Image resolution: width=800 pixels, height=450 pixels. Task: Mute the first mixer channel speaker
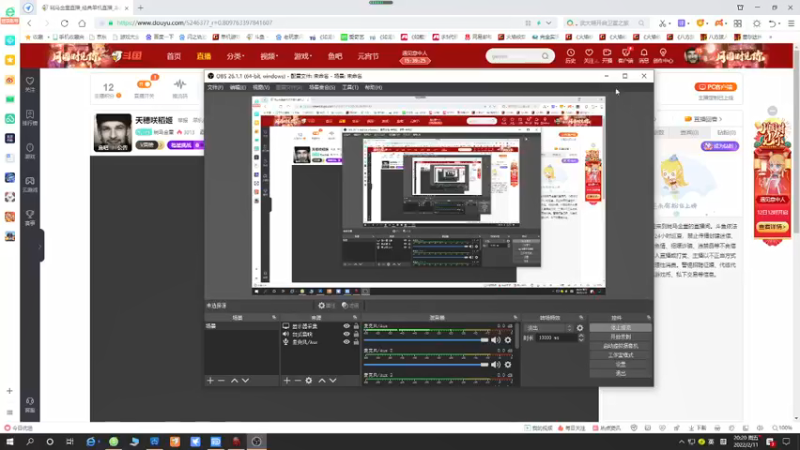click(x=495, y=340)
